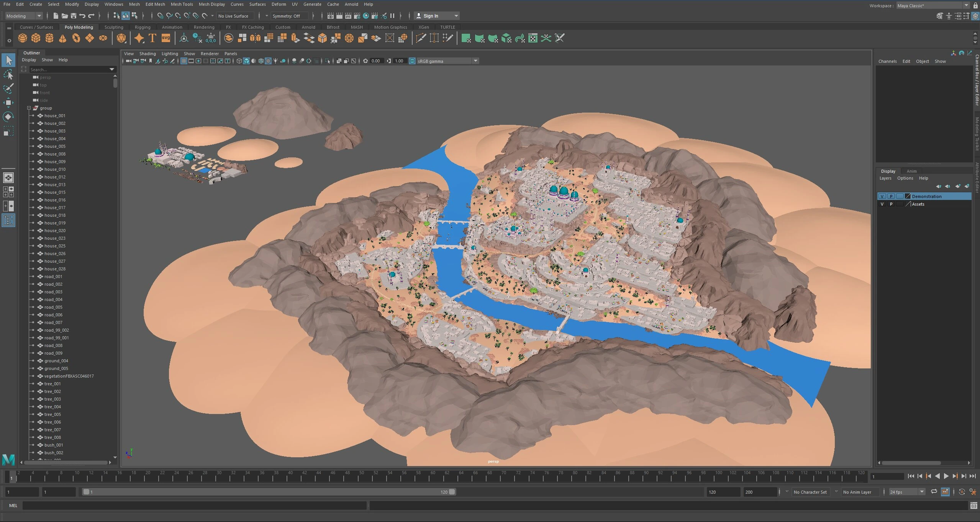Screen dimensions: 980x522
Task: Click the polygon Type tool icon
Action: 152,38
